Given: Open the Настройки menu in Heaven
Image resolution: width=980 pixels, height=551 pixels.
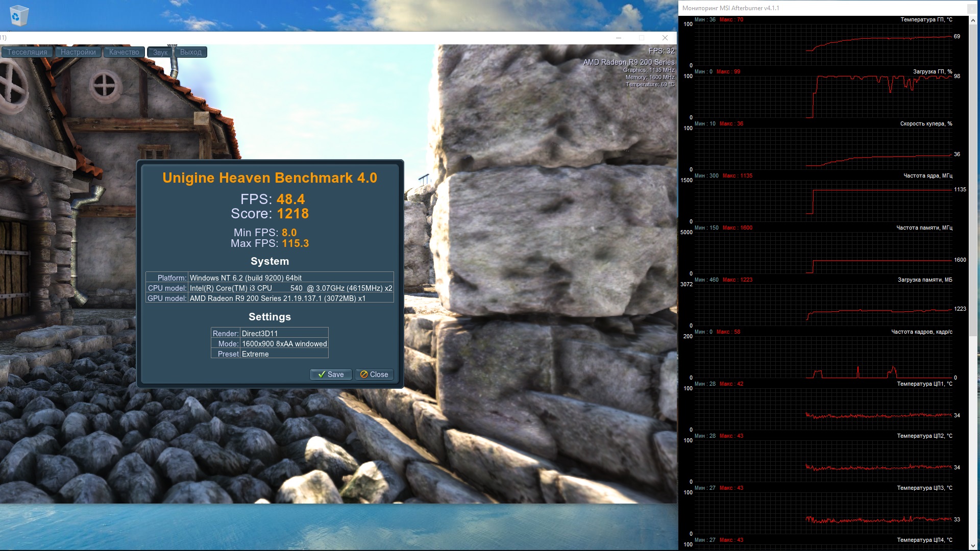Looking at the screenshot, I should point(78,52).
